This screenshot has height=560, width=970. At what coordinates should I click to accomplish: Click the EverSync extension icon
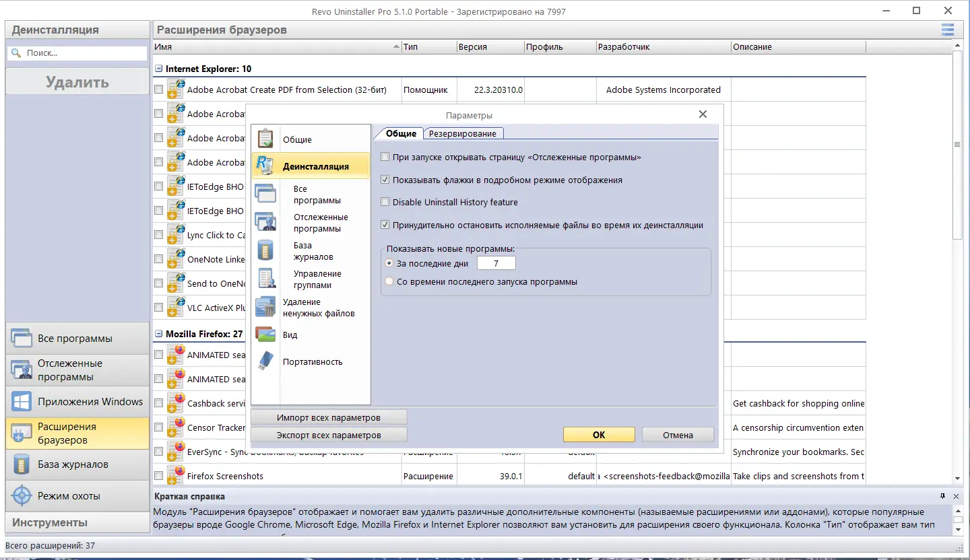click(x=176, y=451)
